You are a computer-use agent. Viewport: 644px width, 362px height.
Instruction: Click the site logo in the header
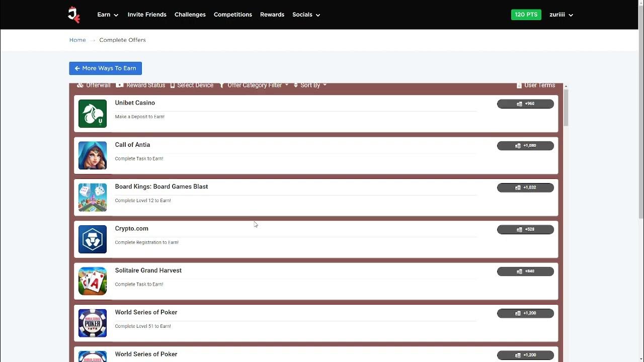tap(74, 15)
